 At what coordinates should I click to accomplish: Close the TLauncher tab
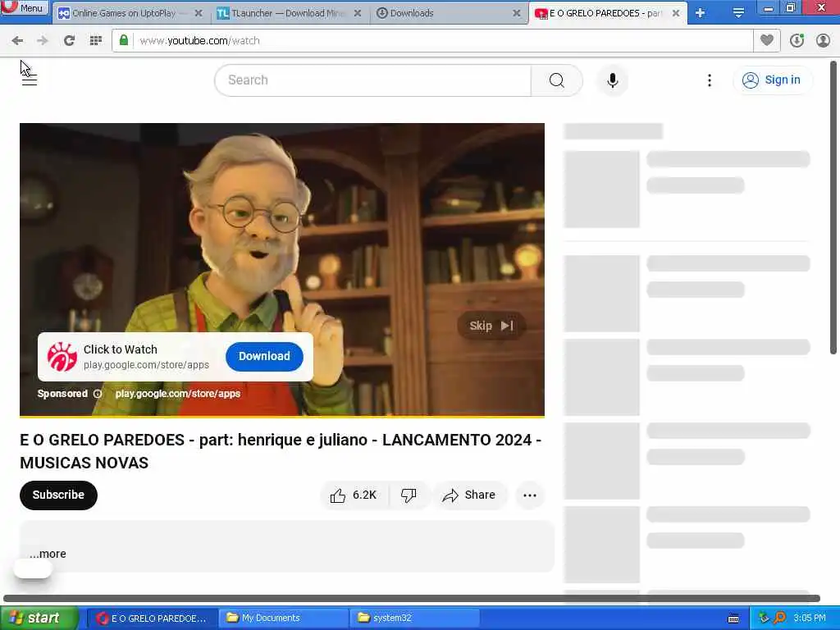358,13
